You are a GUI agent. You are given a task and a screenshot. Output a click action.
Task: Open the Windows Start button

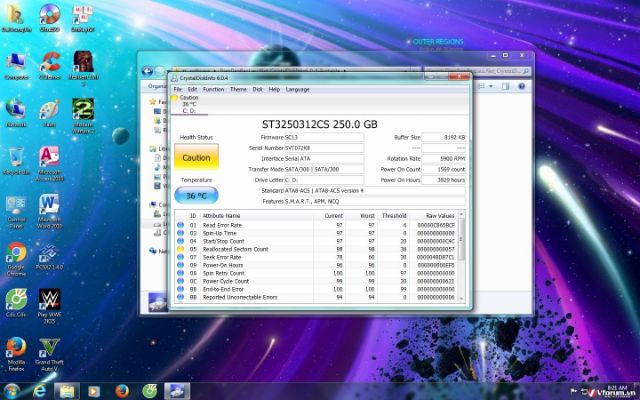pyautogui.click(x=12, y=391)
